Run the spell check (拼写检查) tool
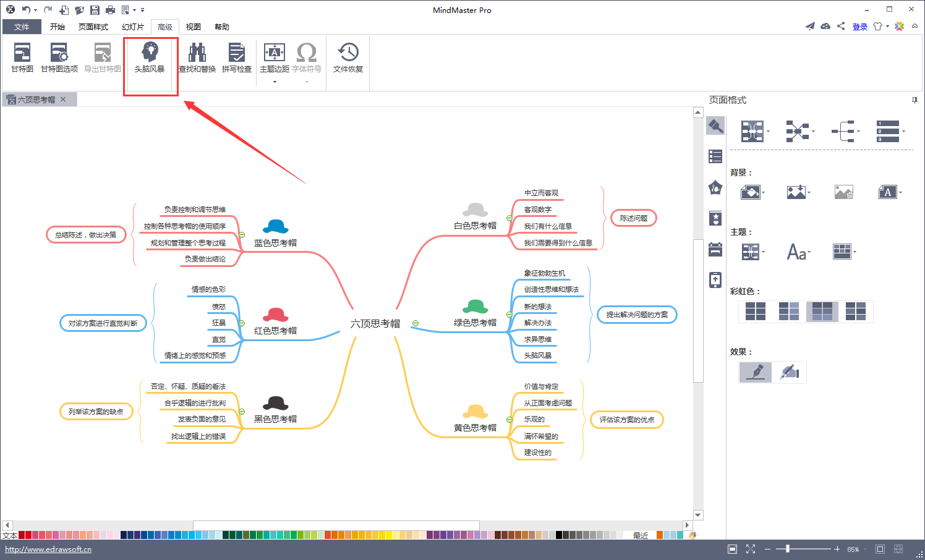 pos(237,57)
